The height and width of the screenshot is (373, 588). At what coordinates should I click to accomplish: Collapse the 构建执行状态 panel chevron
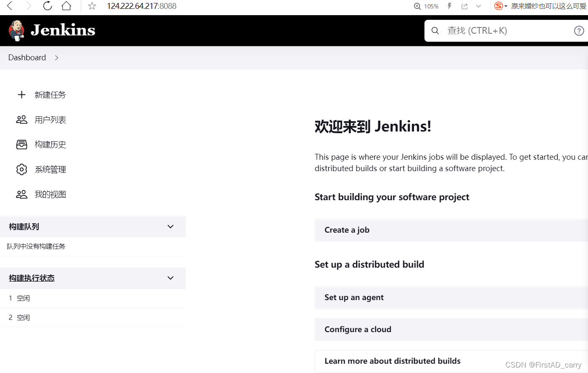pyautogui.click(x=170, y=278)
